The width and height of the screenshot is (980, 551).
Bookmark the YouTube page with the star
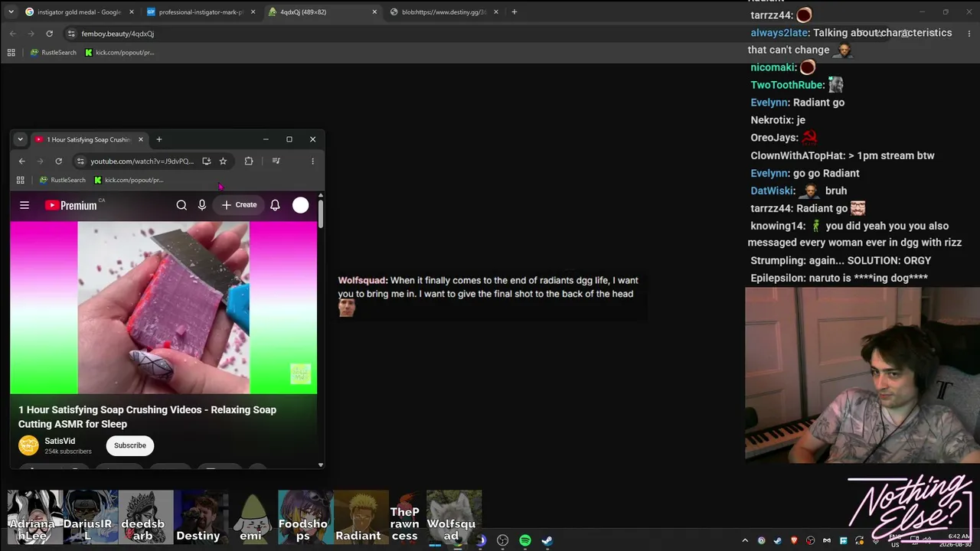(223, 161)
